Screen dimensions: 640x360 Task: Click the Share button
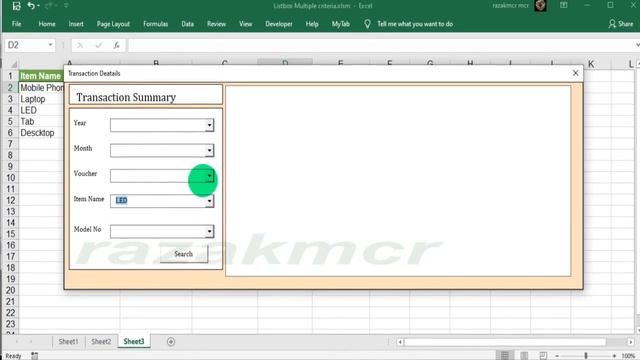(x=620, y=24)
